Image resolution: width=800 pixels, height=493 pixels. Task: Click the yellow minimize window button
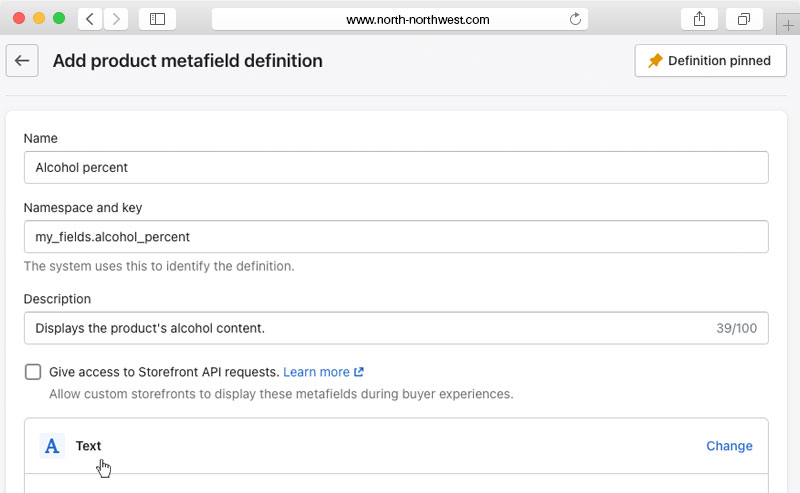pyautogui.click(x=39, y=19)
